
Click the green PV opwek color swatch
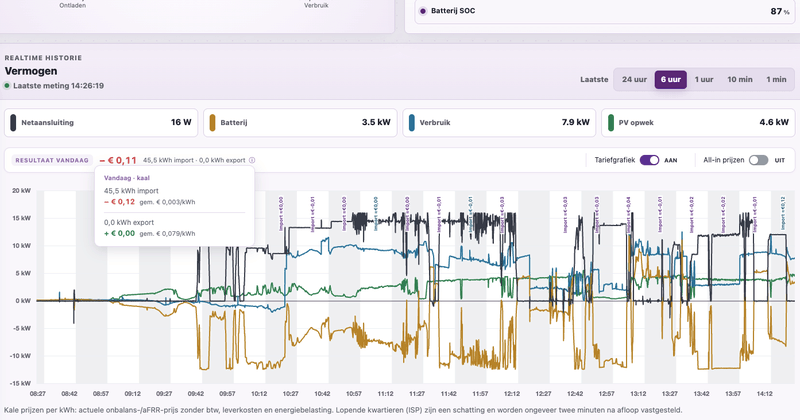[x=611, y=122]
